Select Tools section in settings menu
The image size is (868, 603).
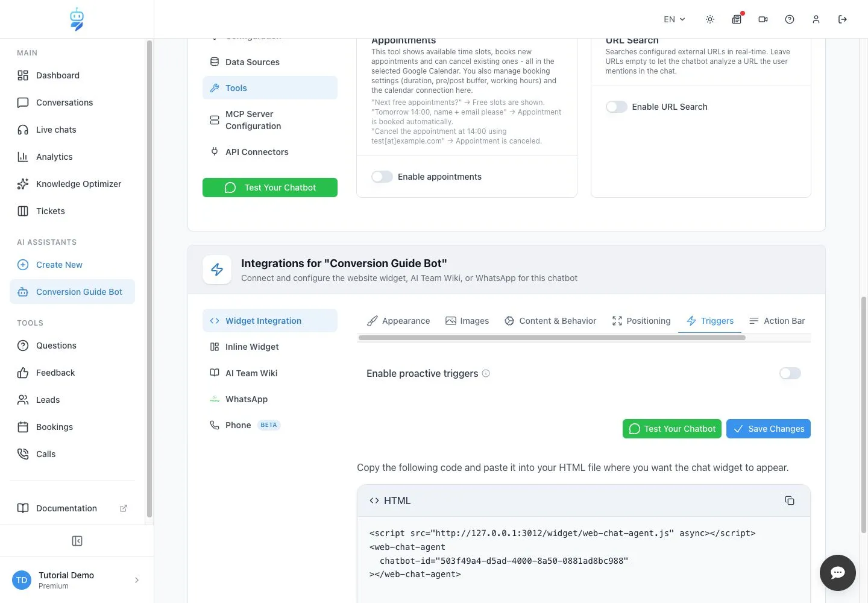270,88
